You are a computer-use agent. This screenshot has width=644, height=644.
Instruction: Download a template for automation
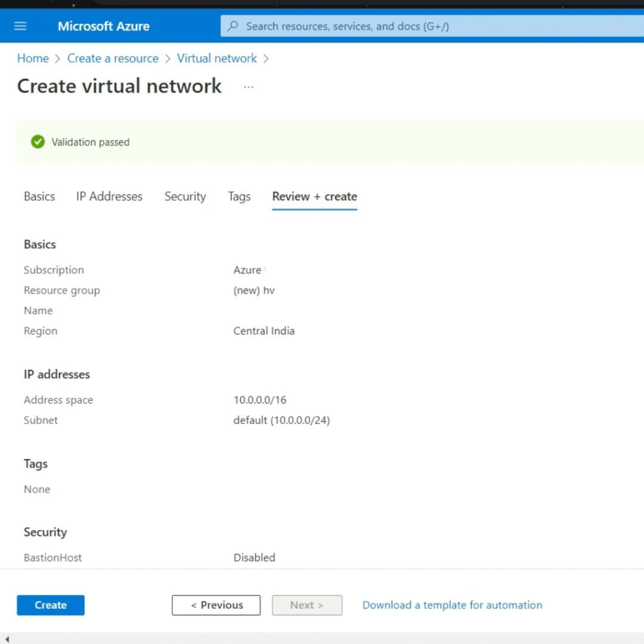point(452,605)
